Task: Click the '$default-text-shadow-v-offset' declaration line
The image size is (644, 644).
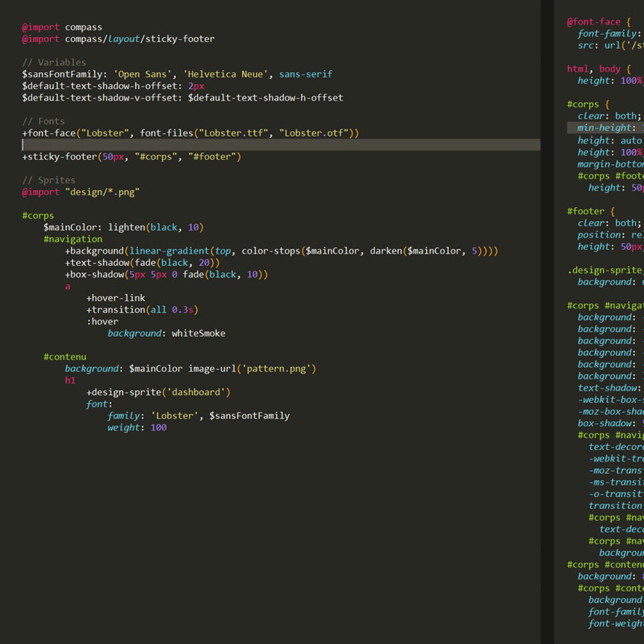Action: pos(183,98)
